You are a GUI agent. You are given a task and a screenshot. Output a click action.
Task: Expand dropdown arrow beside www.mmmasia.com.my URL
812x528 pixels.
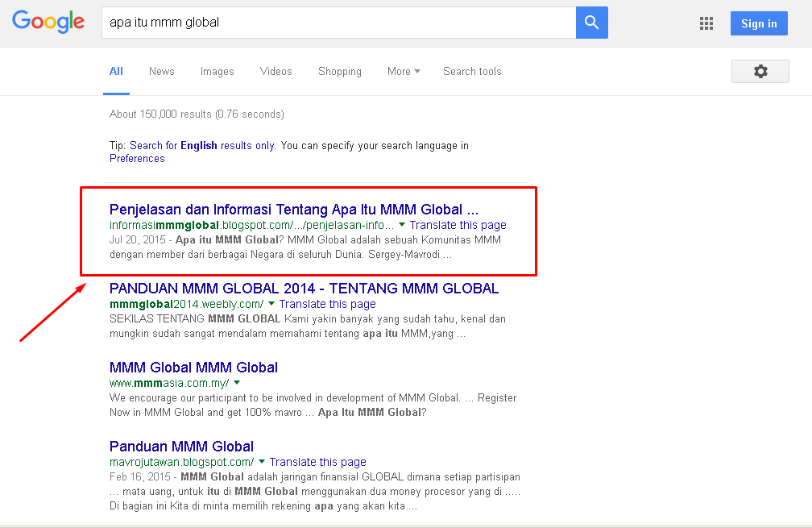point(237,383)
